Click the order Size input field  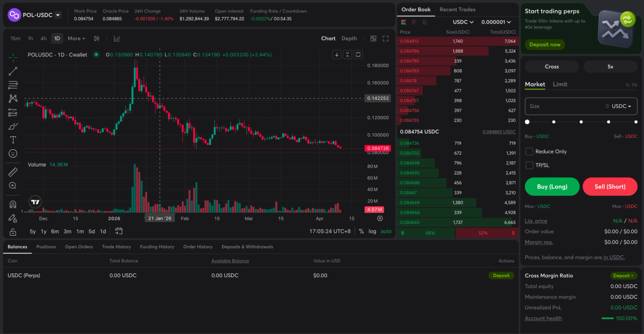click(x=581, y=106)
